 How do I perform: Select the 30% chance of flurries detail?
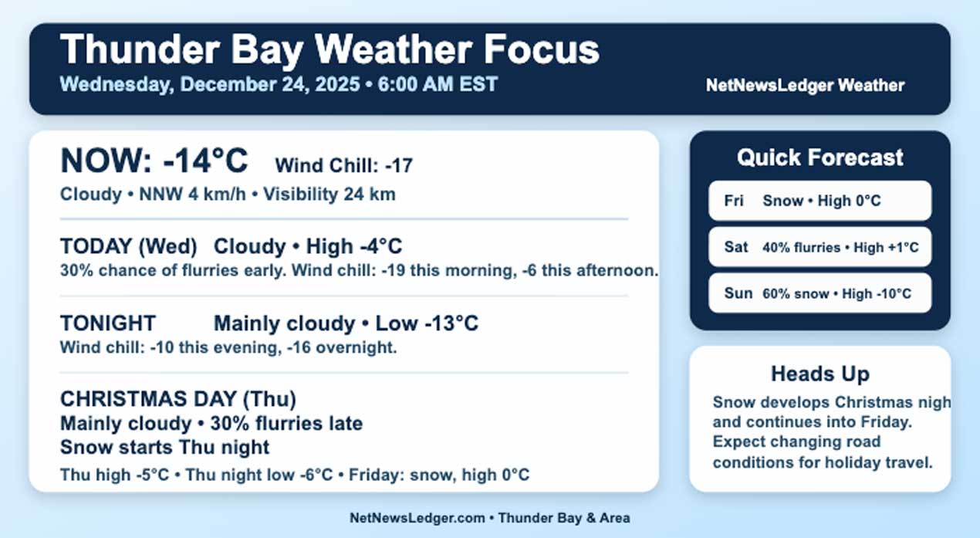click(x=359, y=271)
